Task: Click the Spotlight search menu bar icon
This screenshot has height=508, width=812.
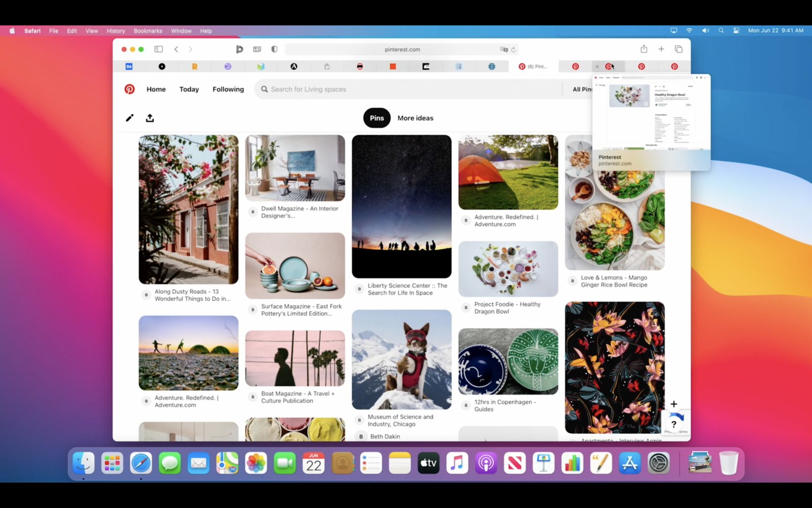Action: pos(721,30)
